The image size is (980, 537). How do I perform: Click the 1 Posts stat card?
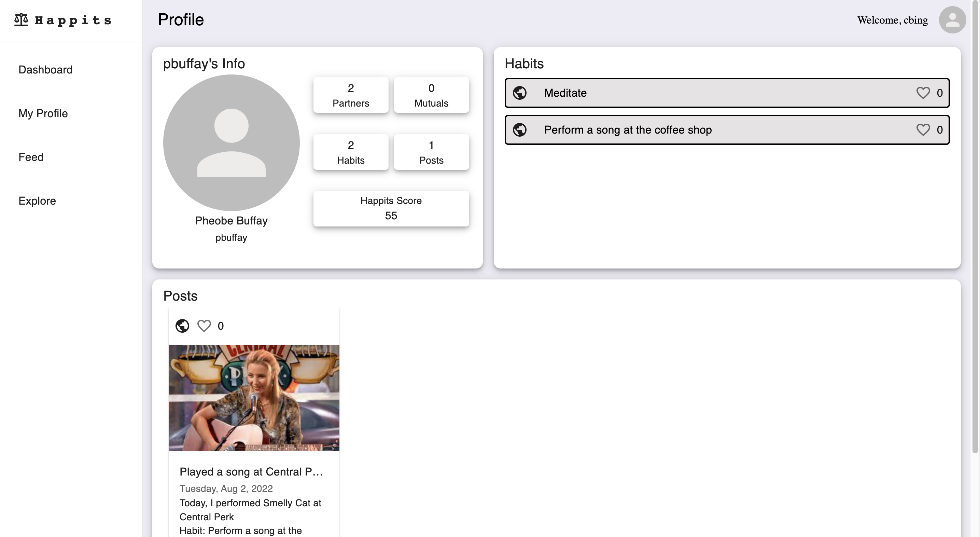(x=431, y=152)
